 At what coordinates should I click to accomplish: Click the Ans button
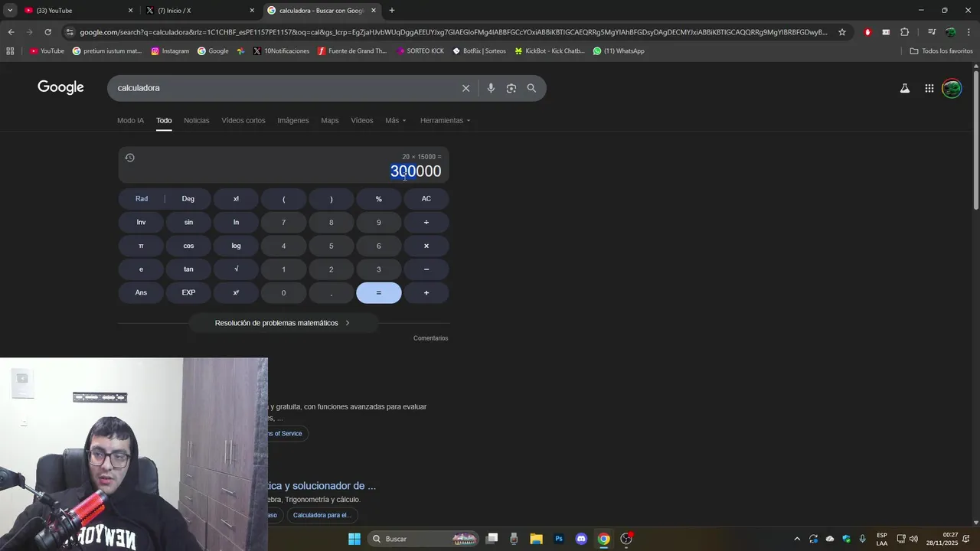coord(141,292)
